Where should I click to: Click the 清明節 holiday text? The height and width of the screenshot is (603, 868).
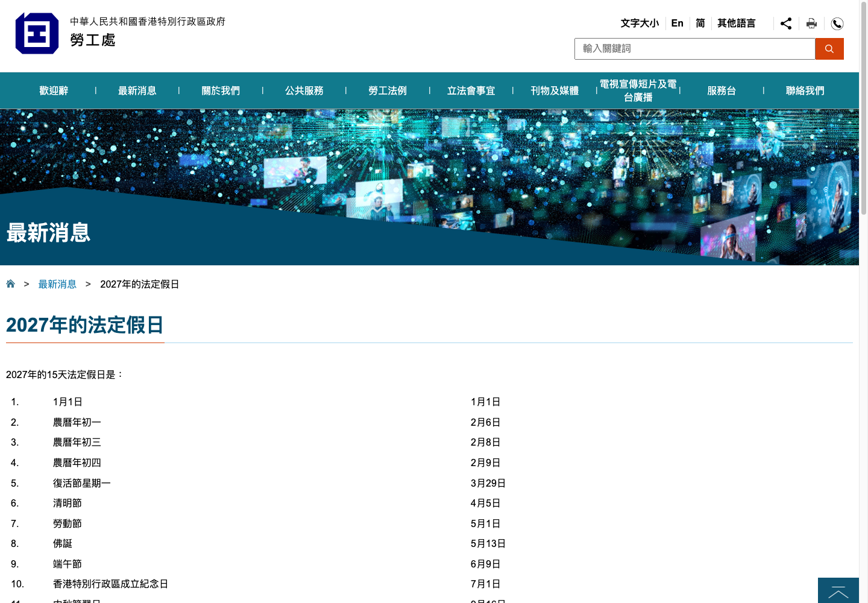click(68, 503)
